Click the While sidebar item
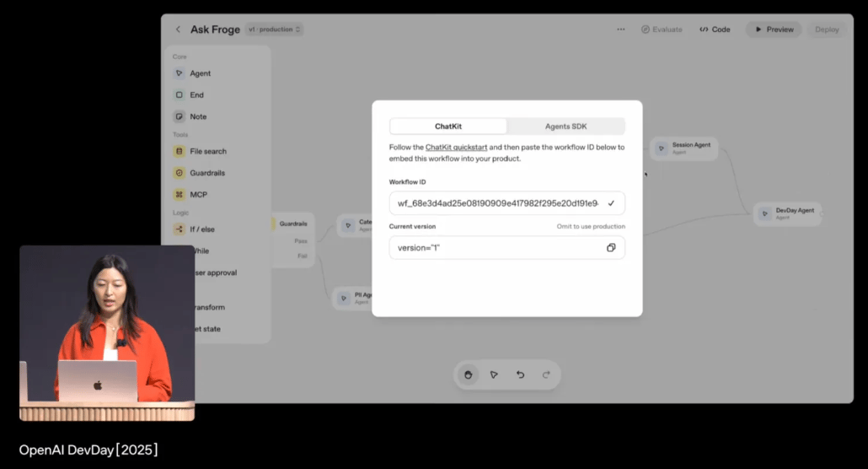Viewport: 868px width, 469px height. tap(202, 251)
